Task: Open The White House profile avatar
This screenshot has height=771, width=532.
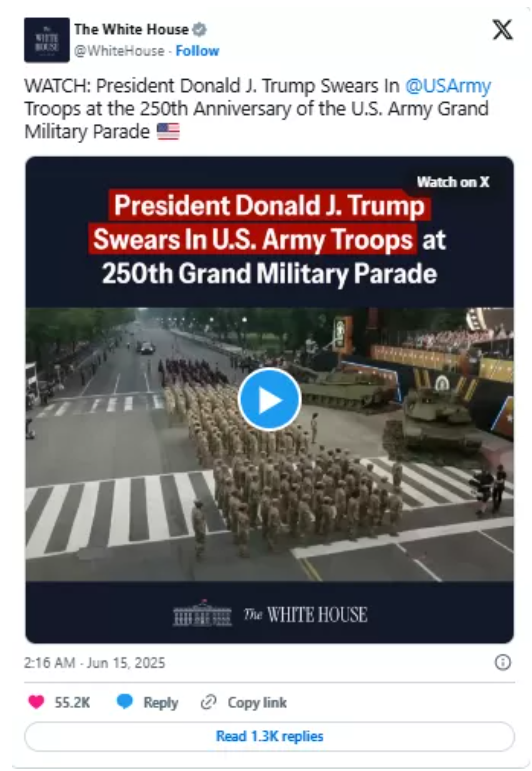Action: (47, 40)
